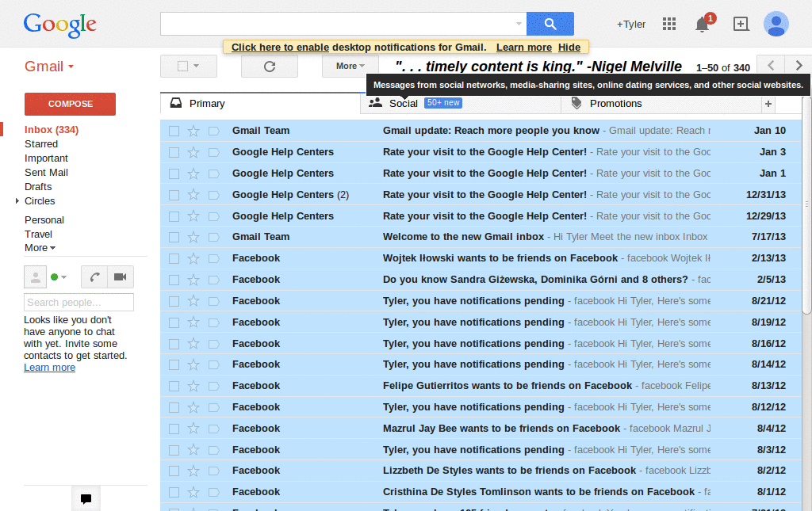Open the Drafts folder
Viewport: 812px width, 511px height.
(x=38, y=187)
